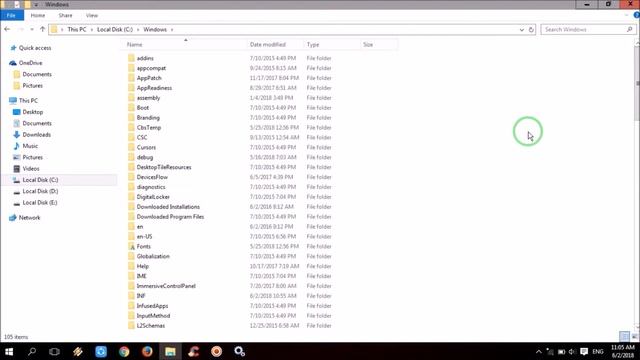Viewport: 640px width, 360px height.
Task: Open the Windows Start menu
Action: [x=9, y=351]
